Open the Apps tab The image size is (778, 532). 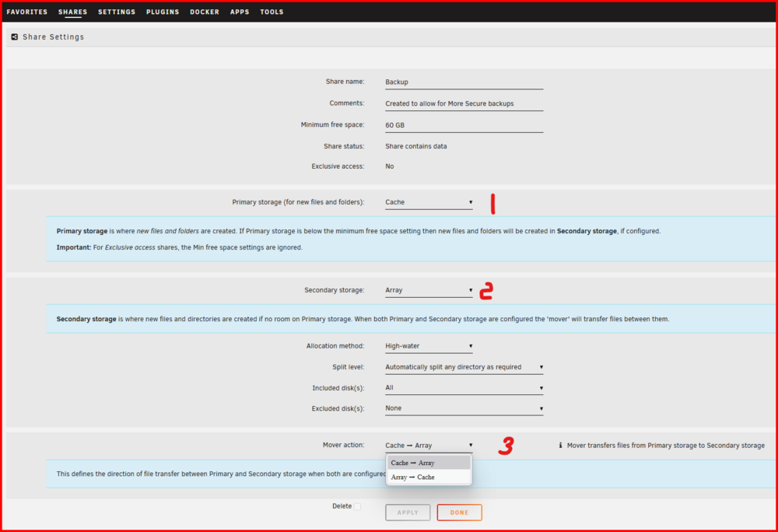[x=240, y=12]
